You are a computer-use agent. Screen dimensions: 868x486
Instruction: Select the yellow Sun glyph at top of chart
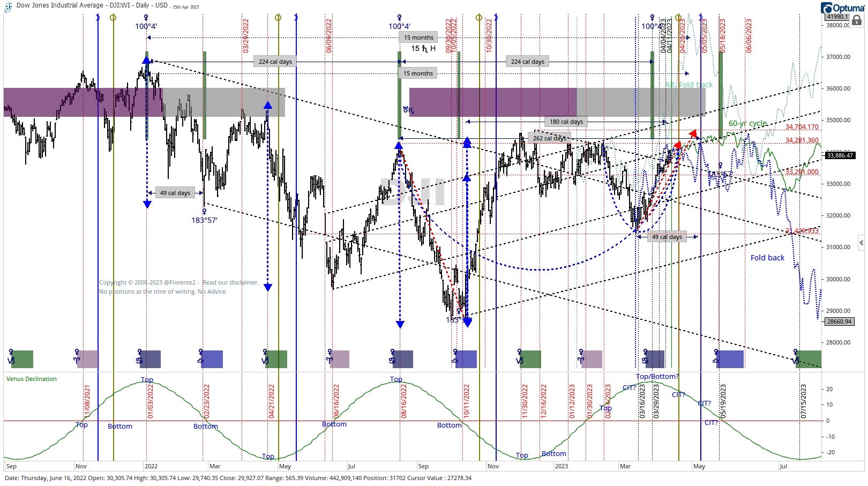[113, 17]
